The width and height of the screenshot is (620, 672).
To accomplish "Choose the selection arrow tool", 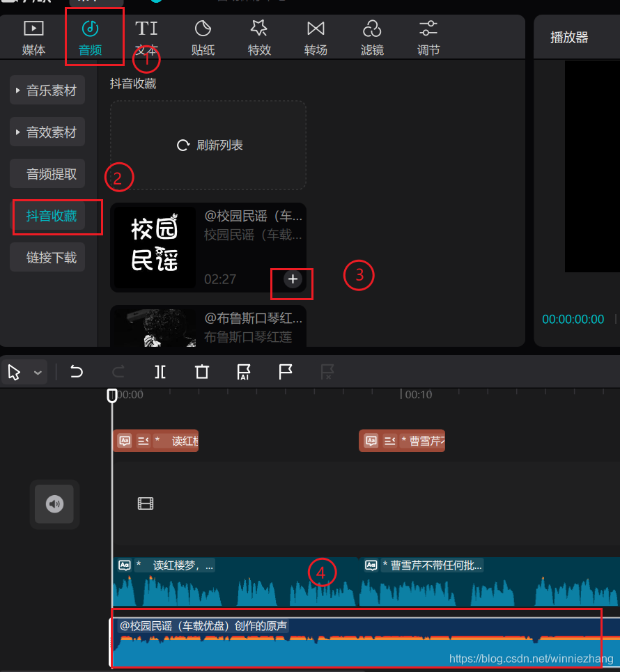I will [x=14, y=372].
